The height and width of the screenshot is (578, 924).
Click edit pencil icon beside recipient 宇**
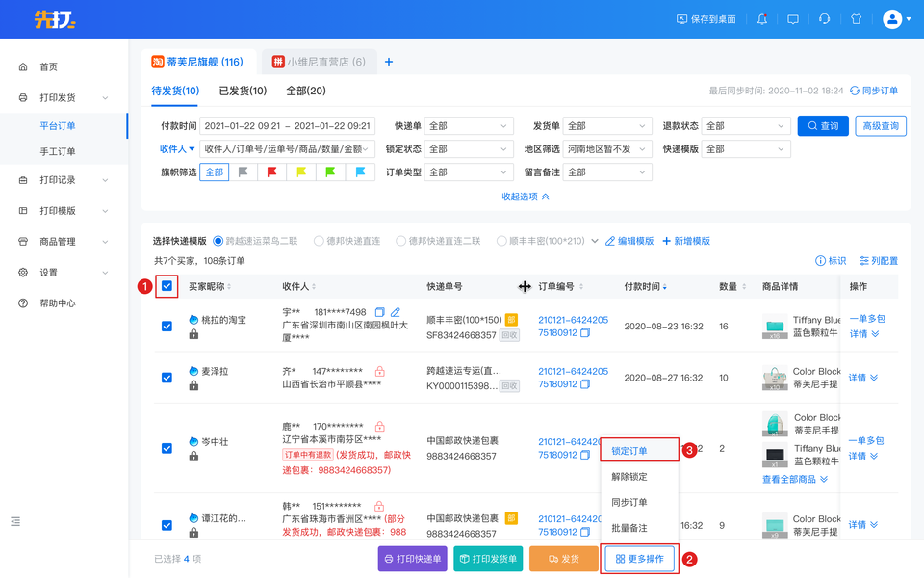[x=395, y=312]
